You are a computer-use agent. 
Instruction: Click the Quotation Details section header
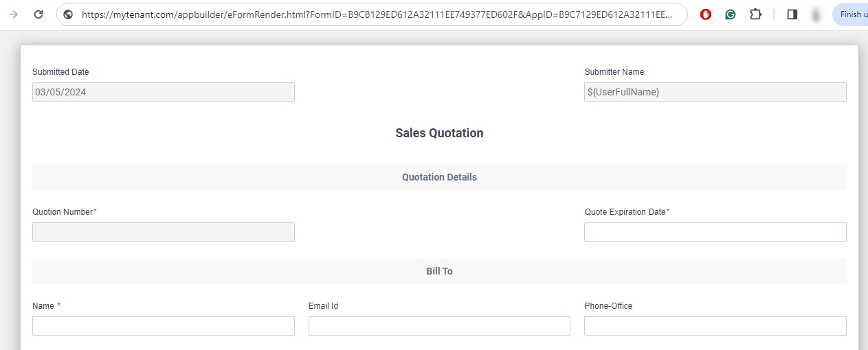point(439,177)
